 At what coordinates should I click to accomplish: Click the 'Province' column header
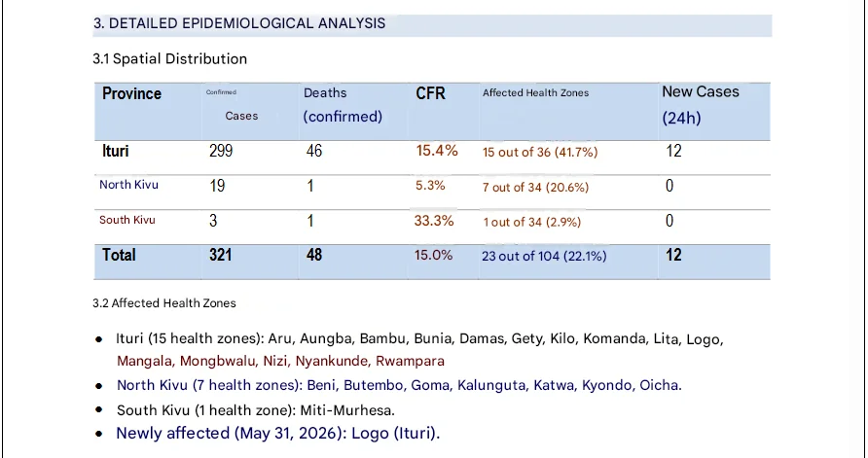click(131, 93)
